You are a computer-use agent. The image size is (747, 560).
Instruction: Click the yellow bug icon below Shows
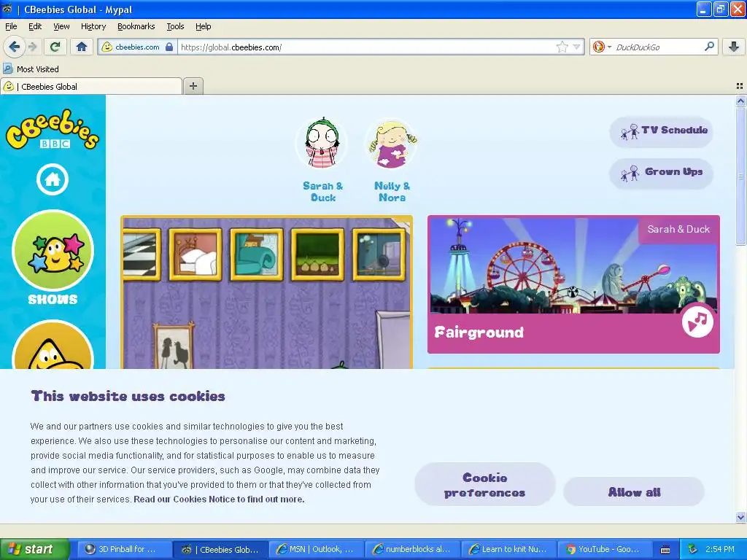pyautogui.click(x=53, y=345)
